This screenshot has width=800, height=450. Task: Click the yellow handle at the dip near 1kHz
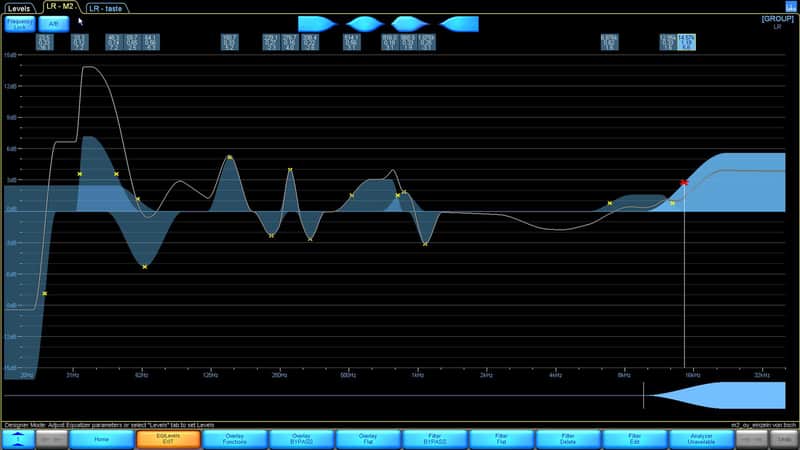[x=425, y=244]
